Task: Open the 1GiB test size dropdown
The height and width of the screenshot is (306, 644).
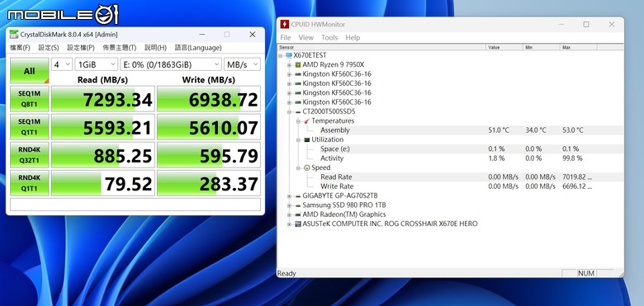Action: click(x=97, y=64)
